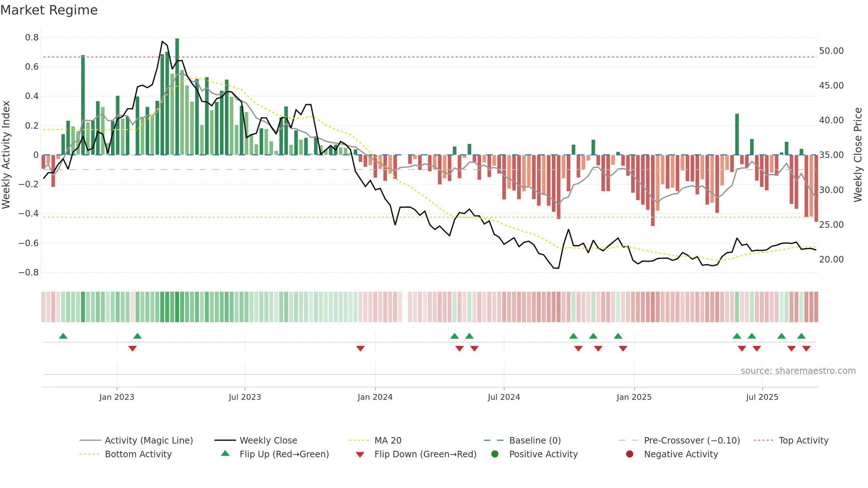Click the 20.00 price axis tick
This screenshot has height=488, width=868.
pos(831,260)
